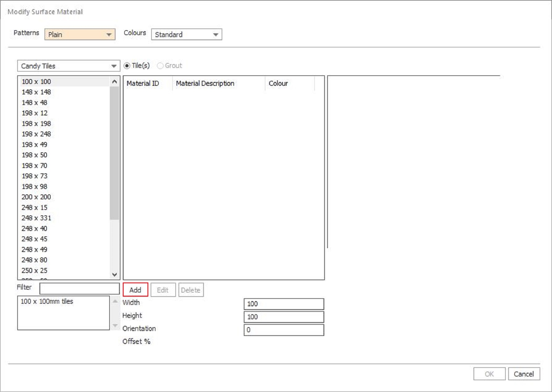This screenshot has height=392, width=552.
Task: Select the 198 x 70 tile size
Action: pyautogui.click(x=64, y=166)
